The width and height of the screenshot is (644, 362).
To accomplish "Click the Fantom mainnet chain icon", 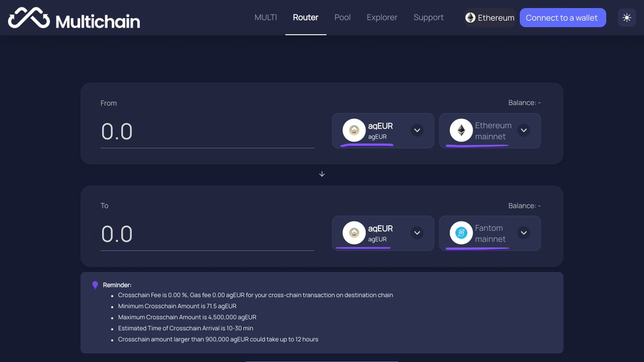I will coord(460,233).
